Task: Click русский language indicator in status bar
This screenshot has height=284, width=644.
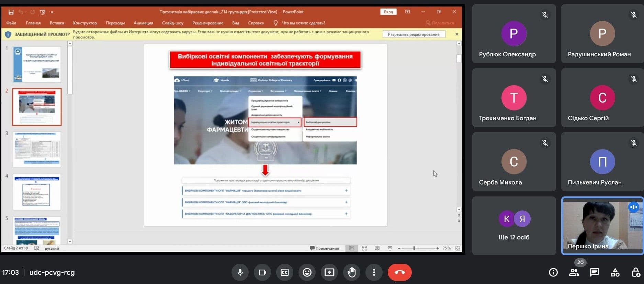Action: (52, 248)
